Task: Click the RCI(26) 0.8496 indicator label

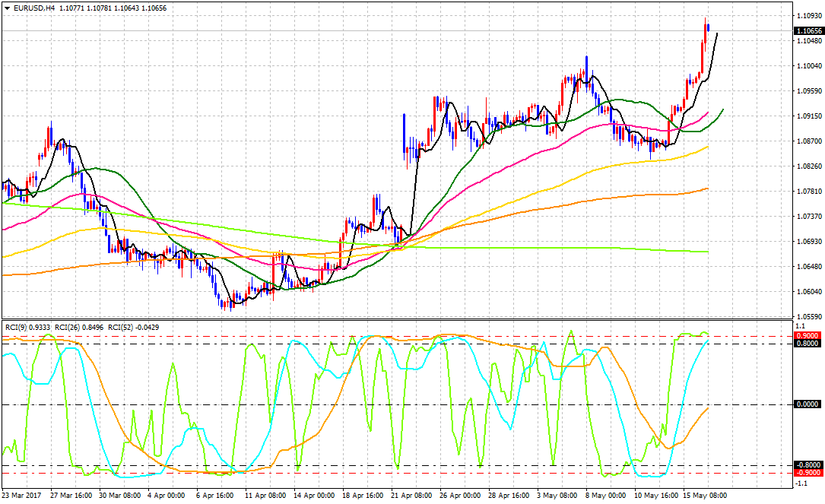Action: pyautogui.click(x=80, y=328)
